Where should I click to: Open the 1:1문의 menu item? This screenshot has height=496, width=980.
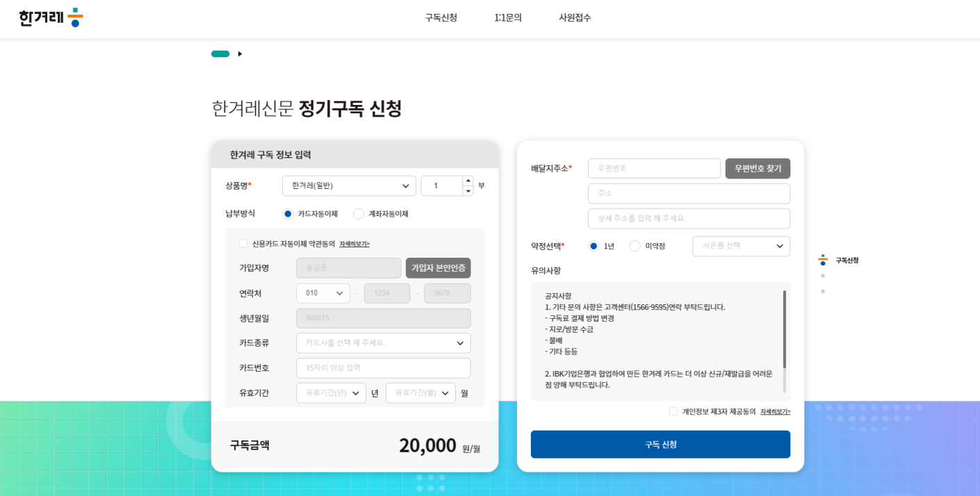(x=507, y=18)
